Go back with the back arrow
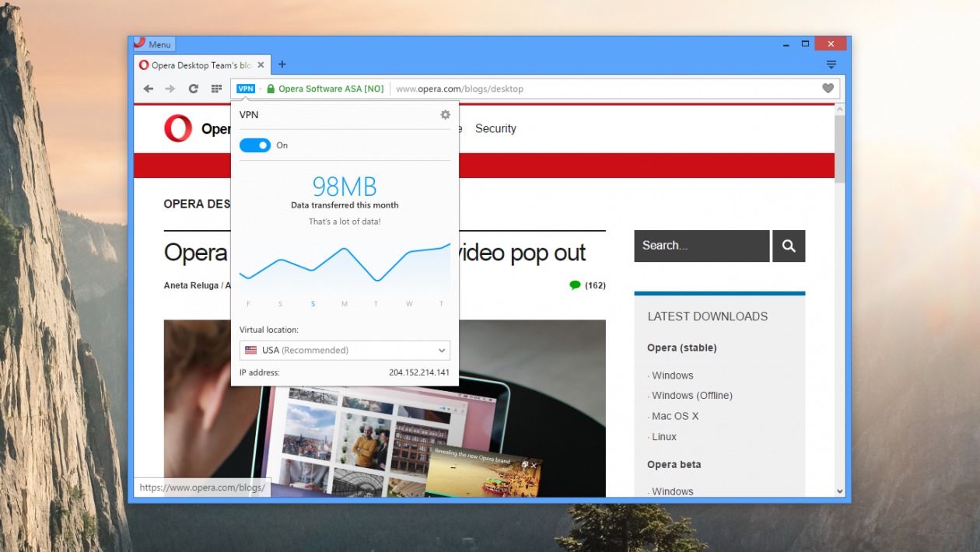 tap(149, 89)
